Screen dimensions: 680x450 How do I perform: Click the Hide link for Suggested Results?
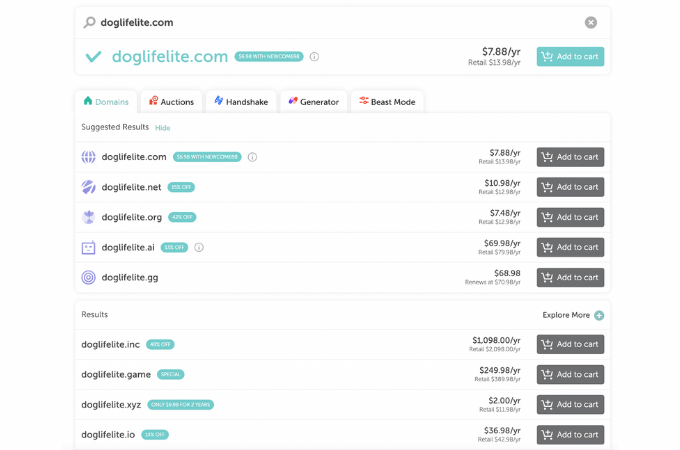(x=163, y=128)
